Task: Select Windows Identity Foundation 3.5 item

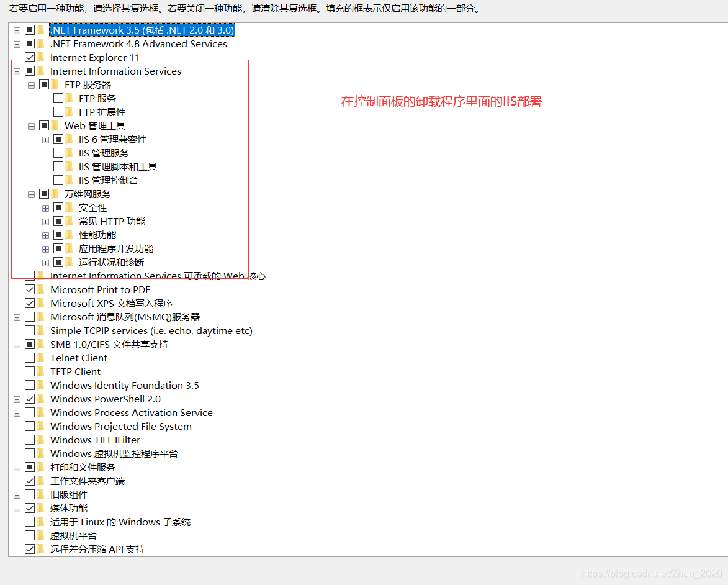Action: coord(124,385)
